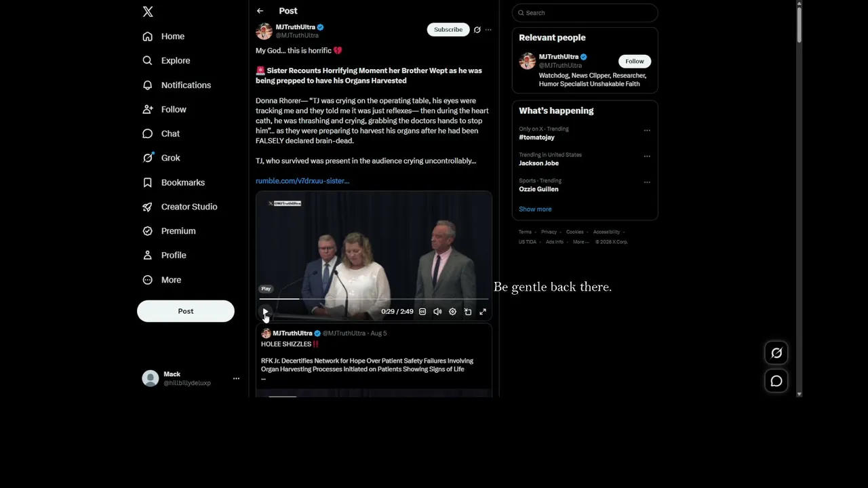Open the US TIDA footer link
This screenshot has height=488, width=868.
(528, 242)
